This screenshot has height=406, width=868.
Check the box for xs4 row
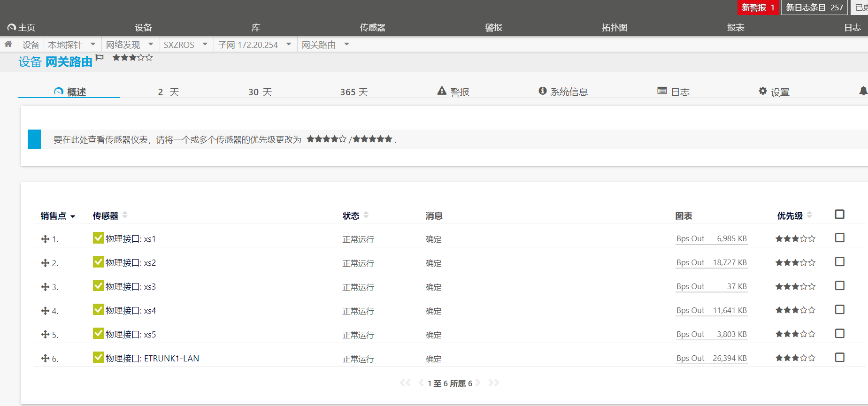(x=840, y=310)
